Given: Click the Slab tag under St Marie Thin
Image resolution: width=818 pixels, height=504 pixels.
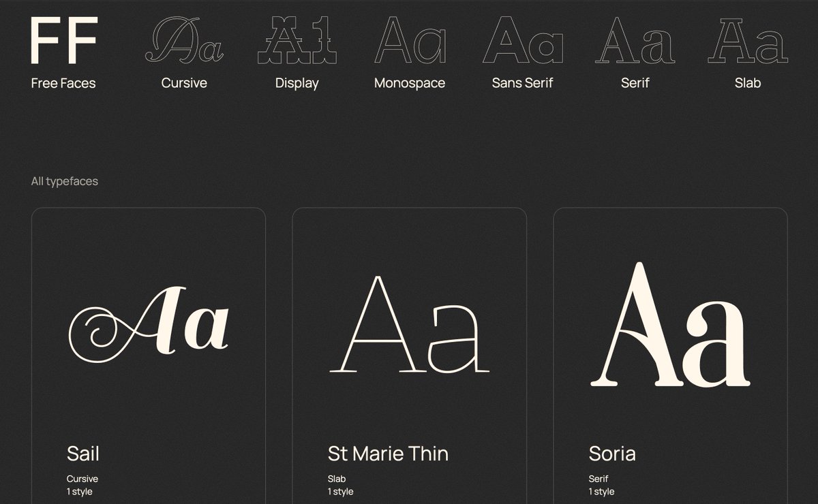Looking at the screenshot, I should [x=337, y=479].
